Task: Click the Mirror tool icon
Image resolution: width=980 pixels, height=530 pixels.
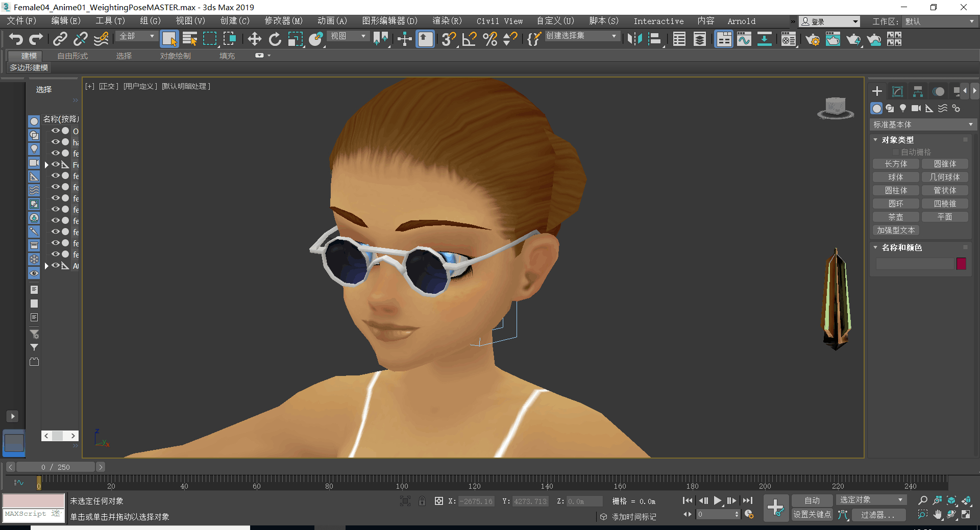Action: [634, 39]
